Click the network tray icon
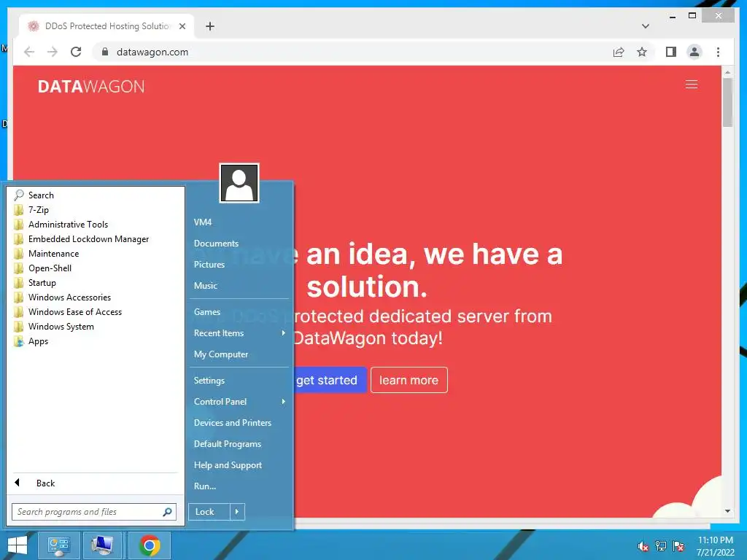This screenshot has width=747, height=560. click(x=661, y=546)
